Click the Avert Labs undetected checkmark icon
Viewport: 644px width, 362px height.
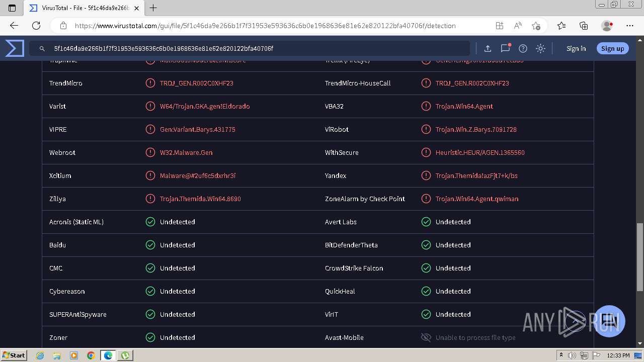[x=426, y=222]
